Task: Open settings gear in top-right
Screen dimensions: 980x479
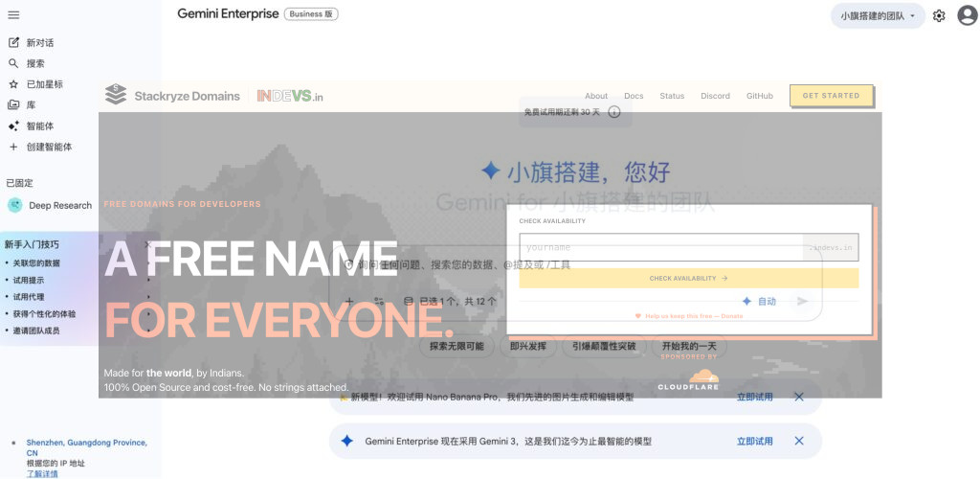Action: click(939, 16)
